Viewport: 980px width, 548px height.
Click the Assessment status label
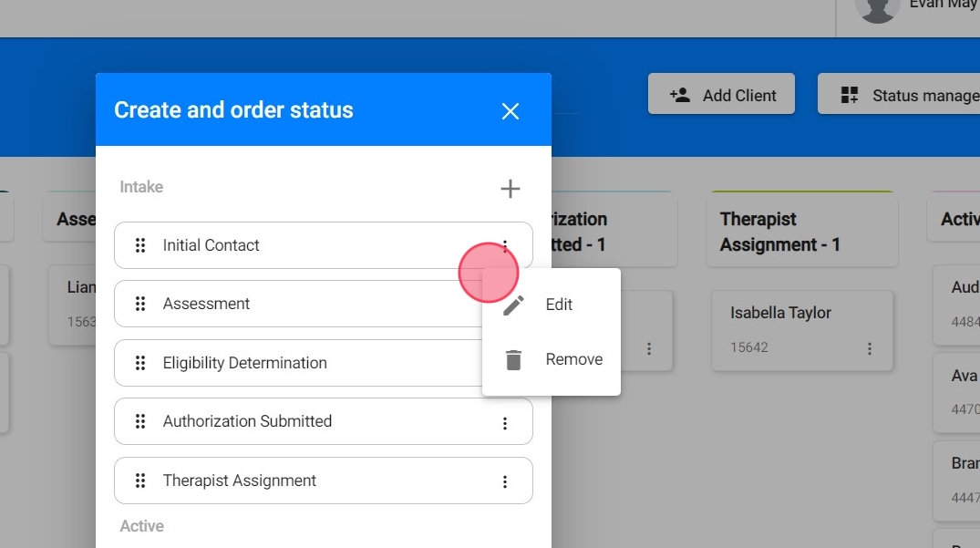coord(206,304)
